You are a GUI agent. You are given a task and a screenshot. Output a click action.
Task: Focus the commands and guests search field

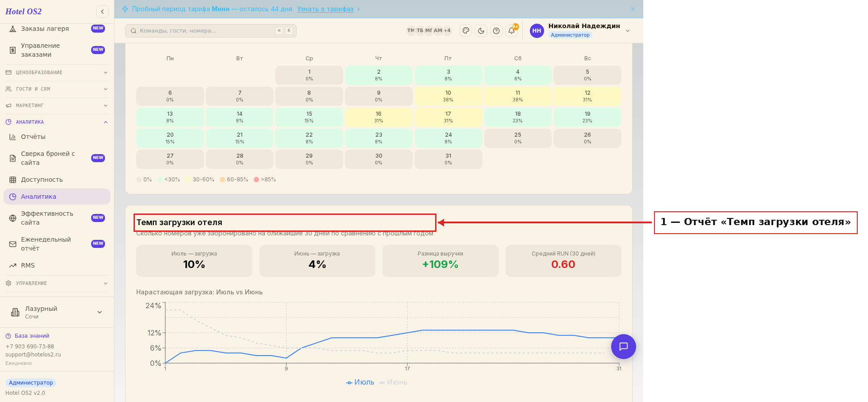click(x=211, y=31)
